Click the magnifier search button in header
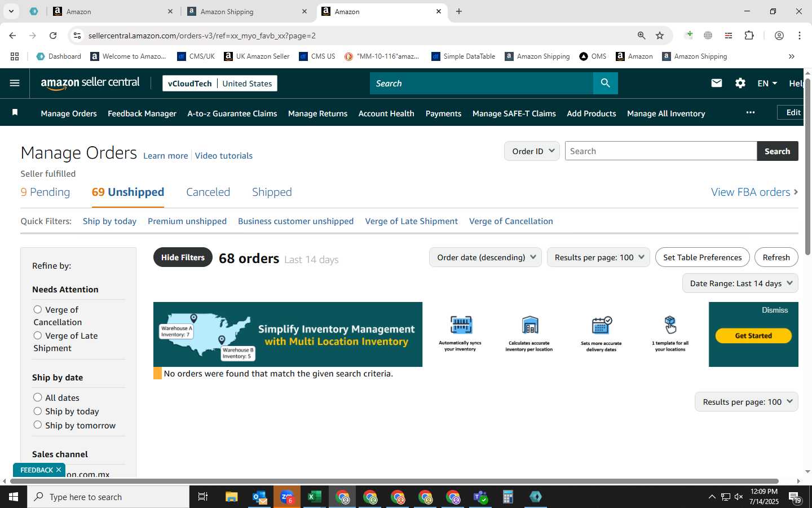This screenshot has width=812, height=508. click(605, 83)
